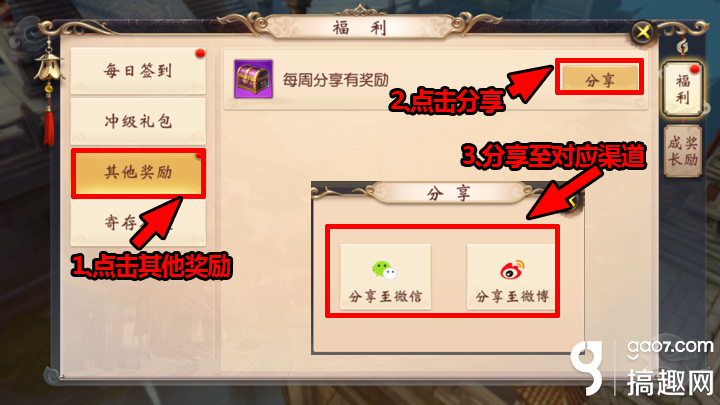
Task: Choose the 分享至微博 label
Action: coord(512,297)
